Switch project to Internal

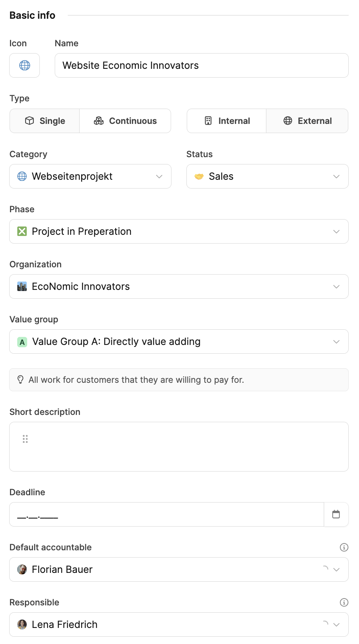point(227,121)
